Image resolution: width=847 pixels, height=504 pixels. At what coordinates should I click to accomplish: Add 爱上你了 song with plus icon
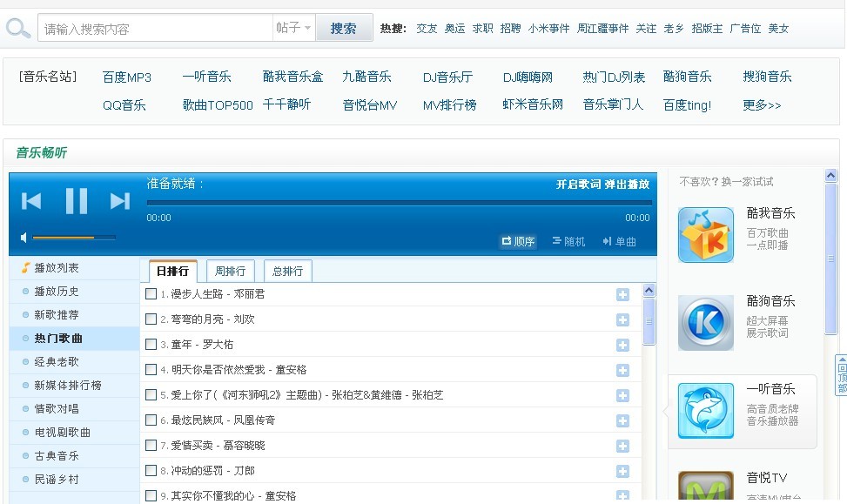(x=622, y=395)
